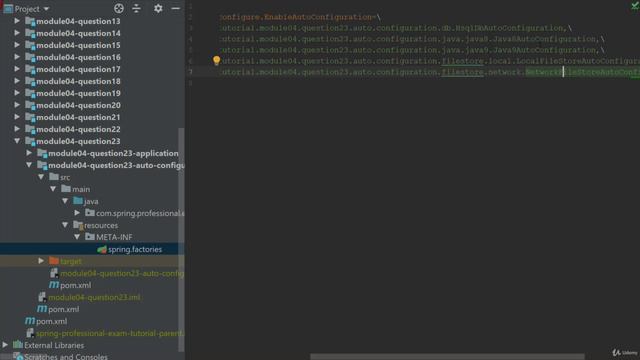640x360 pixels.
Task: Hide the Project panel with minus icon
Action: point(176,8)
